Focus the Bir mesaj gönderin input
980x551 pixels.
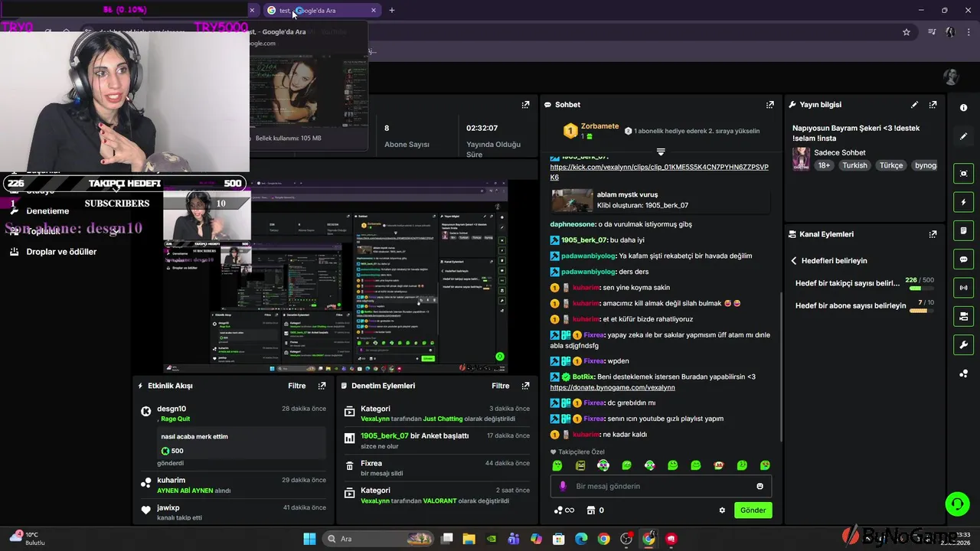coord(661,486)
